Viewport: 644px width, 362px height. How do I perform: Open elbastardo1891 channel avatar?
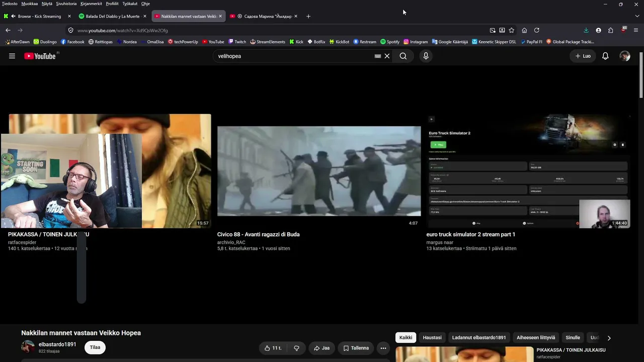pos(28,347)
